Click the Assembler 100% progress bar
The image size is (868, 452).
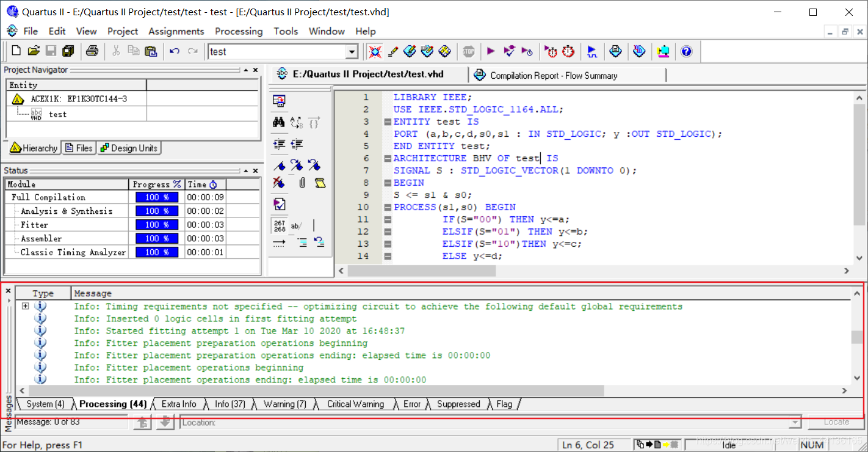pyautogui.click(x=157, y=238)
